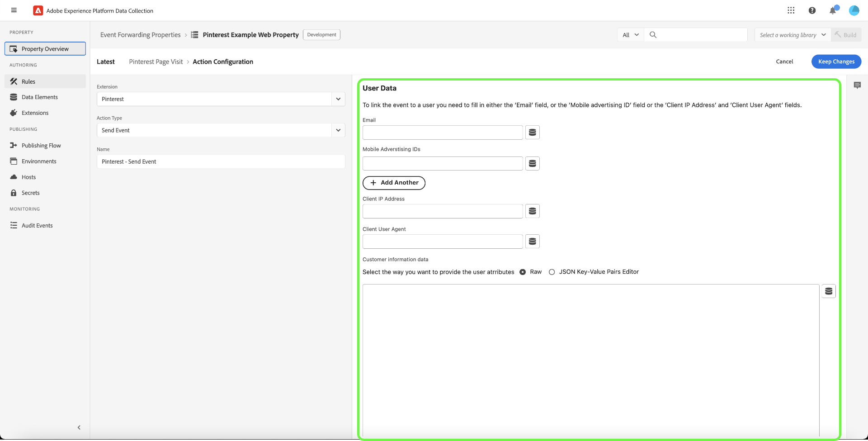The width and height of the screenshot is (868, 441).
Task: Open Hosts in the sidebar
Action: (45, 177)
